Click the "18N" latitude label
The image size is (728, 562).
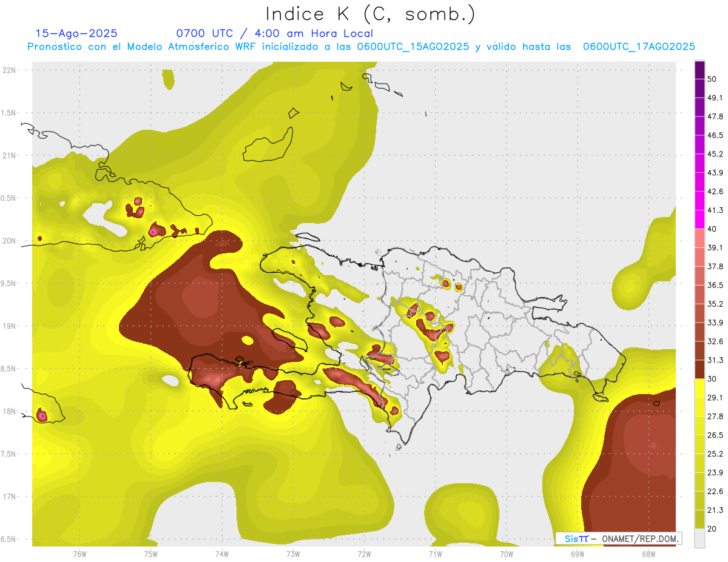pos(9,412)
